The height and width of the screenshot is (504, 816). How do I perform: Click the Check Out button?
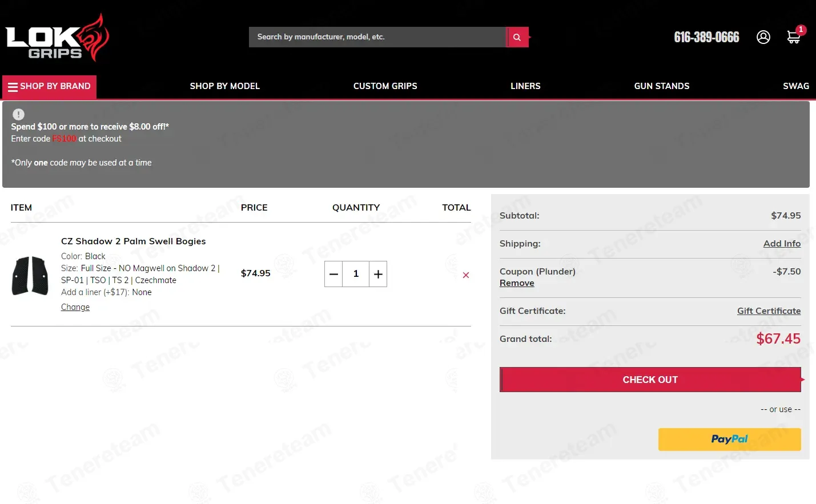tap(650, 380)
